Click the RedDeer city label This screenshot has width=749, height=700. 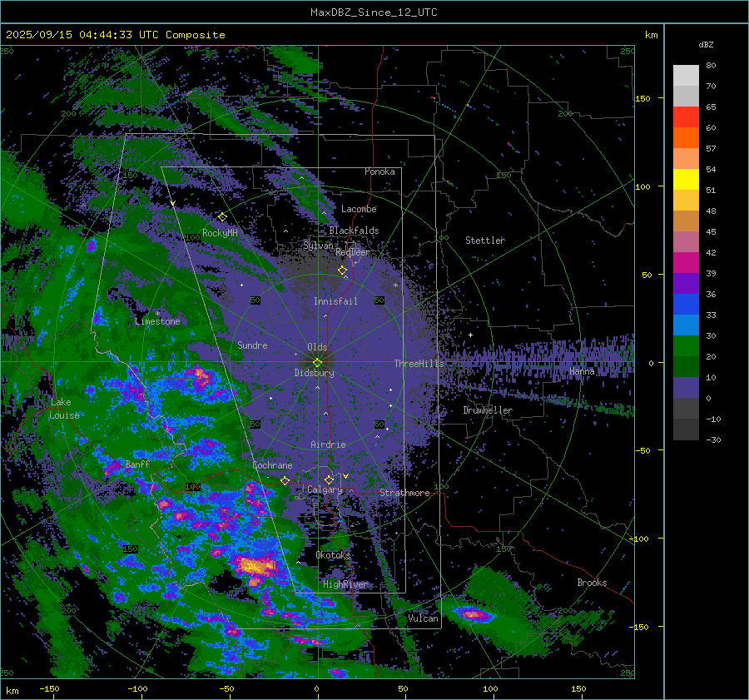click(x=353, y=252)
